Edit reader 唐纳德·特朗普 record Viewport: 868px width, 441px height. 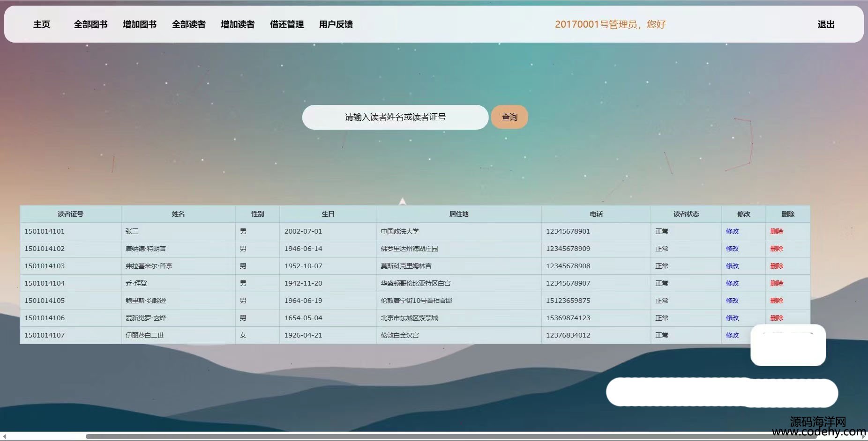pos(732,249)
